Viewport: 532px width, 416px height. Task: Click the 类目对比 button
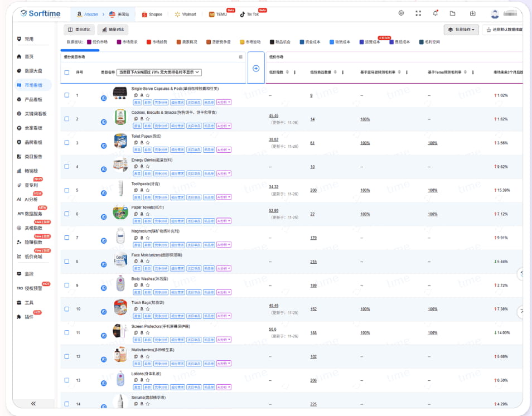(79, 30)
